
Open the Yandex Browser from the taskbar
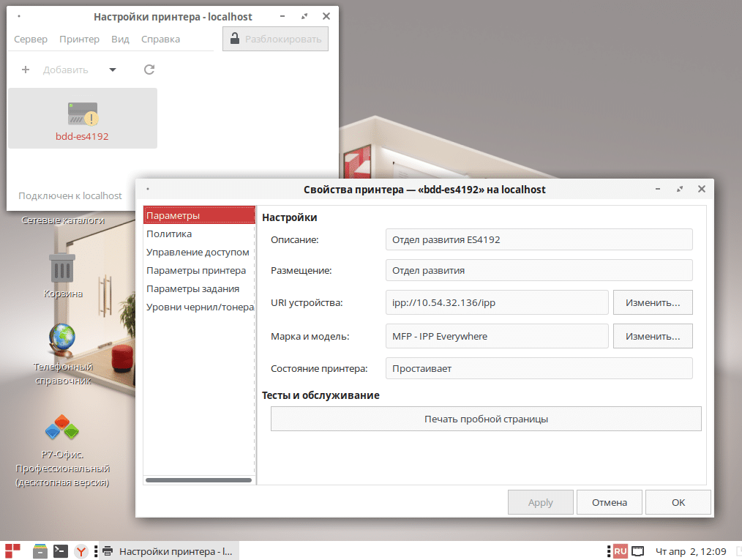pyautogui.click(x=80, y=550)
